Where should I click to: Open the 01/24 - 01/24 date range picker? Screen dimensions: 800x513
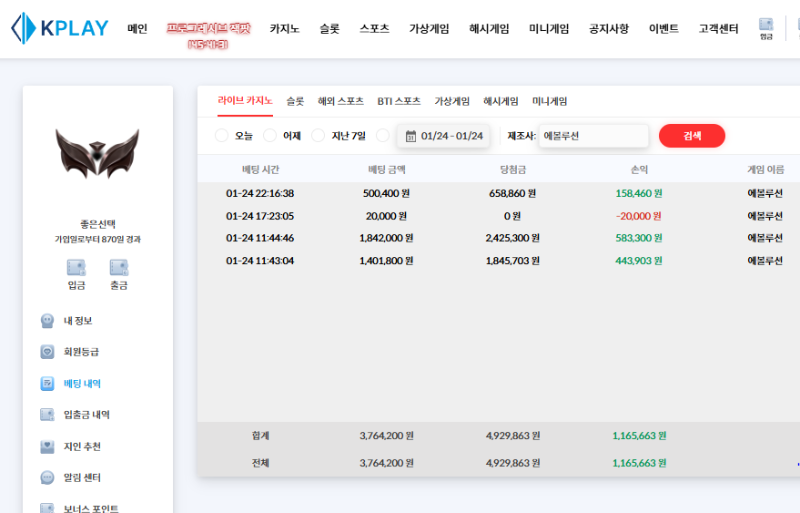click(444, 136)
